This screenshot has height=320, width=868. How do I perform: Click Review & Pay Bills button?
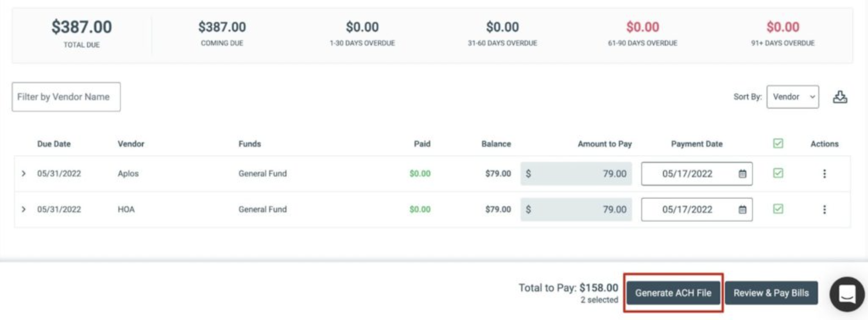pyautogui.click(x=771, y=293)
